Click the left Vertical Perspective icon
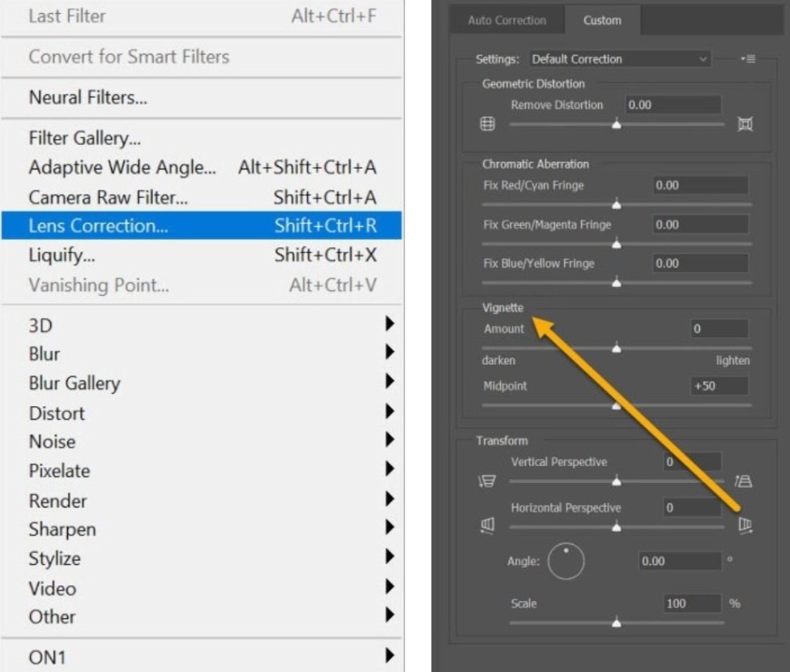790x672 pixels. [x=487, y=482]
